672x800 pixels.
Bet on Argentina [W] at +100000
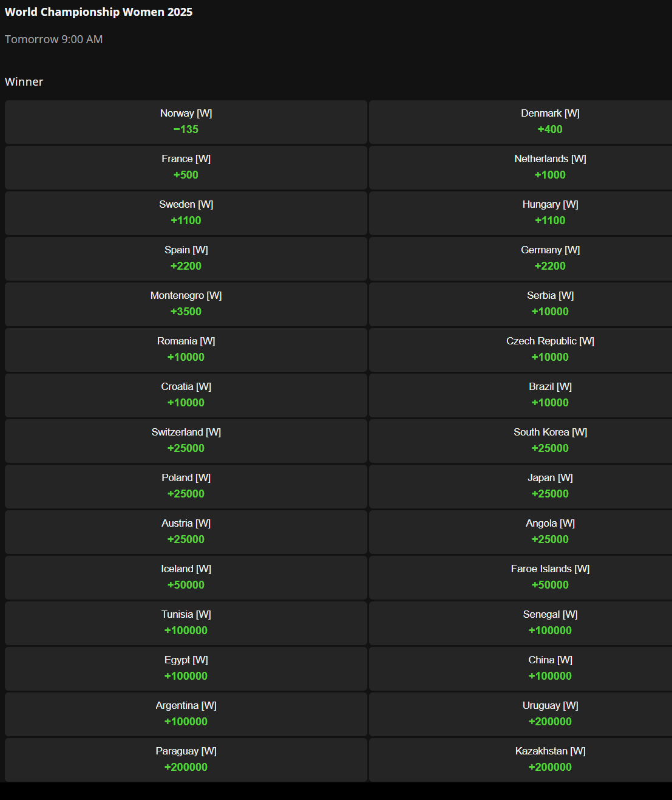tap(186, 714)
